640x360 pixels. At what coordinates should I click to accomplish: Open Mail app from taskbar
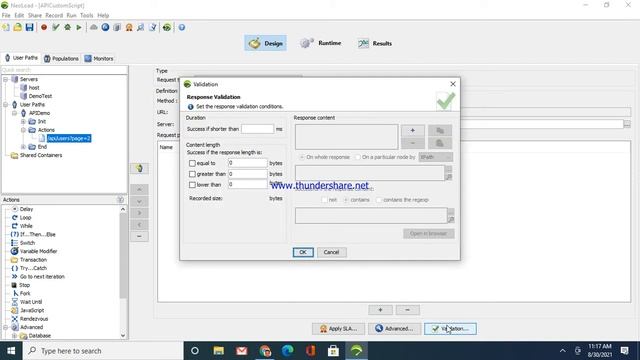click(242, 351)
